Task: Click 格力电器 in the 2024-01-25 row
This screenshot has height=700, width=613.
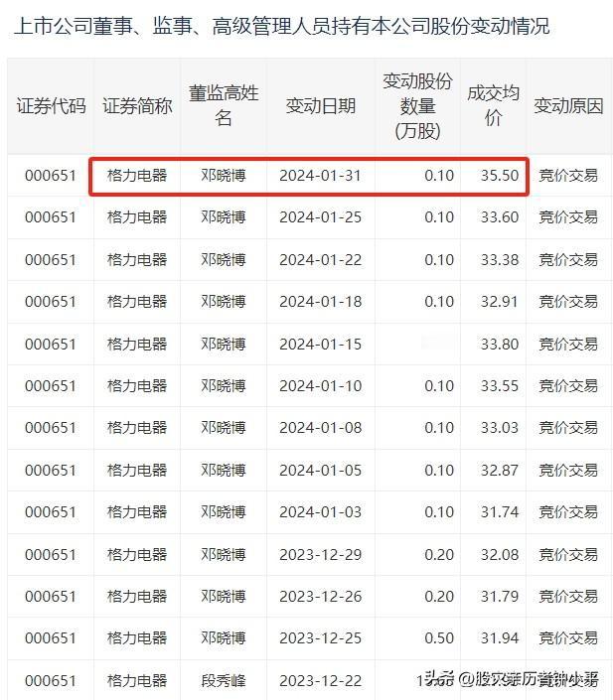Action: (x=137, y=217)
